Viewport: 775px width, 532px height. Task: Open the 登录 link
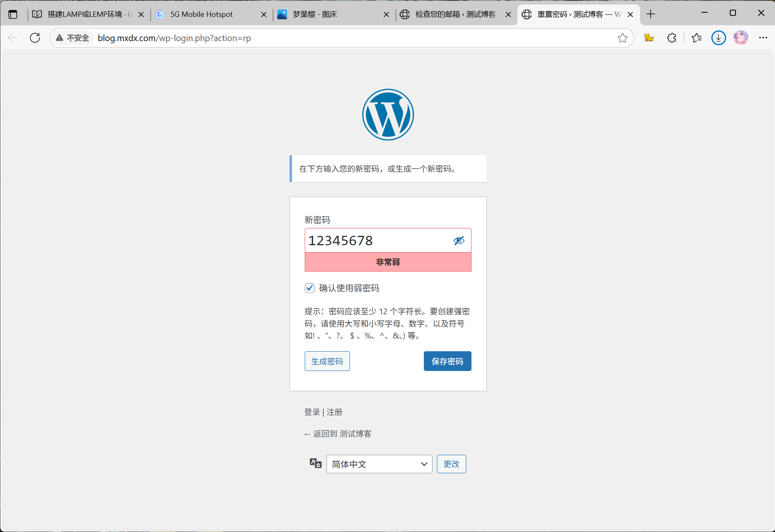[312, 412]
